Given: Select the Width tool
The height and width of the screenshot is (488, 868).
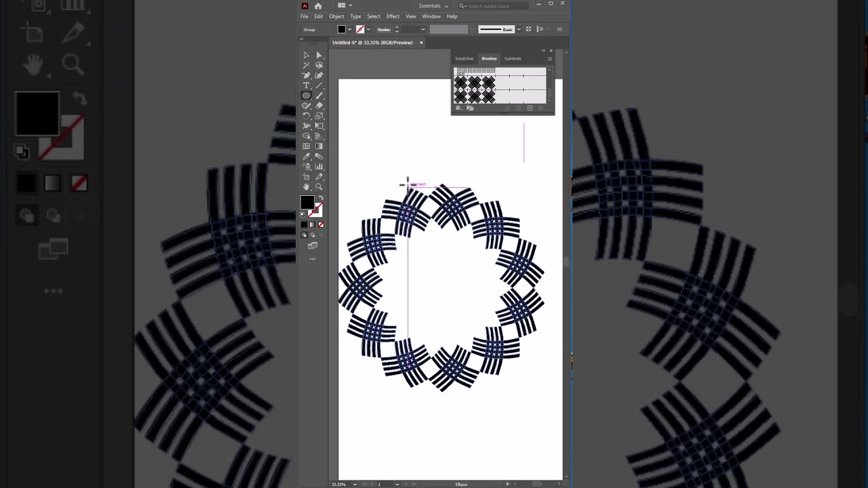Looking at the screenshot, I should (307, 126).
